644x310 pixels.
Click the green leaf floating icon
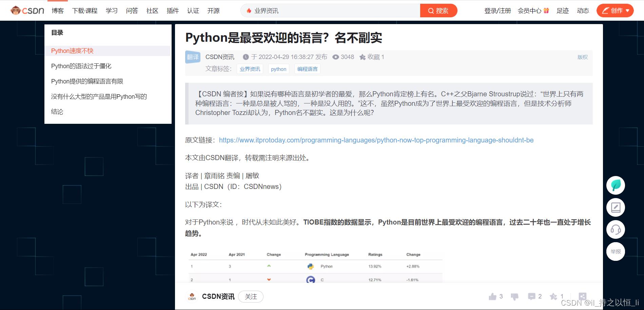(616, 185)
